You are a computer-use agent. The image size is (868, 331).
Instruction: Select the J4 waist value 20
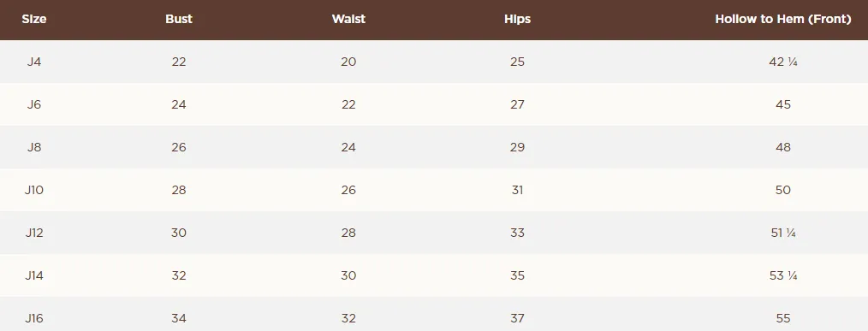(348, 62)
